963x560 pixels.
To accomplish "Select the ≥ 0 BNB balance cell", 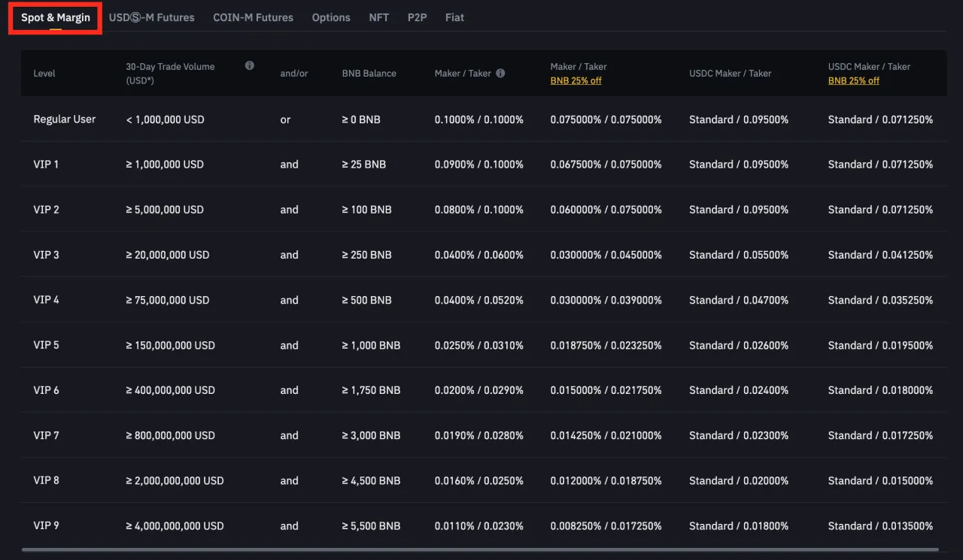I will [361, 120].
